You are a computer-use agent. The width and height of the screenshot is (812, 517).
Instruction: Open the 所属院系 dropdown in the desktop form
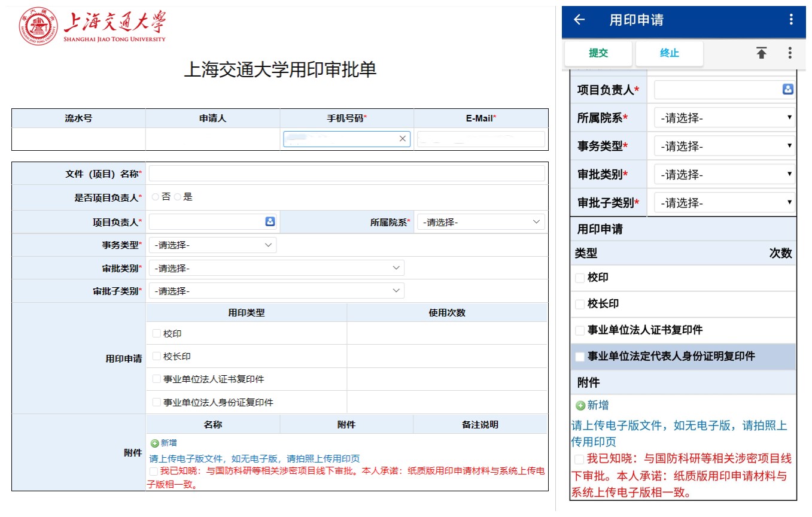481,222
